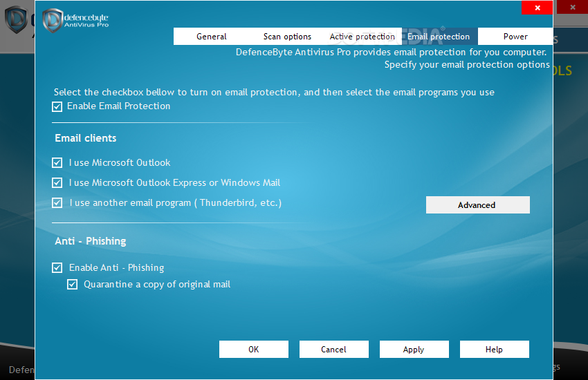588x380 pixels.
Task: Open the Scan options tab
Action: [x=287, y=37]
